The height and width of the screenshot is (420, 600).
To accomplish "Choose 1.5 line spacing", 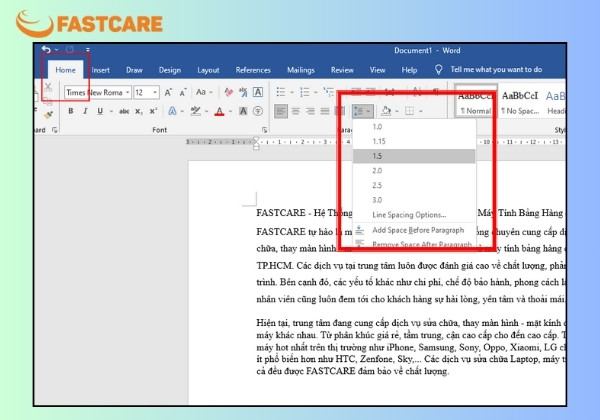I will point(414,156).
